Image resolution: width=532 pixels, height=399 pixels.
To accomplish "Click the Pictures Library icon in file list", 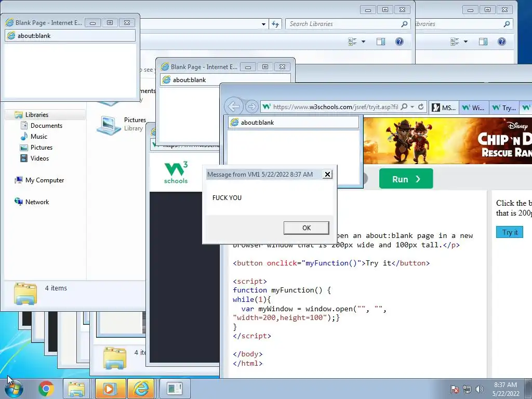I will [109, 125].
